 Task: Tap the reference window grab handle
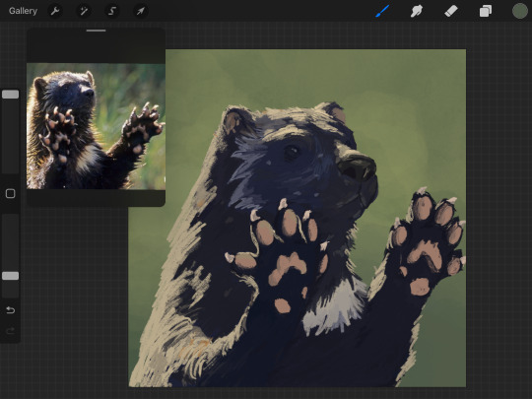point(96,31)
